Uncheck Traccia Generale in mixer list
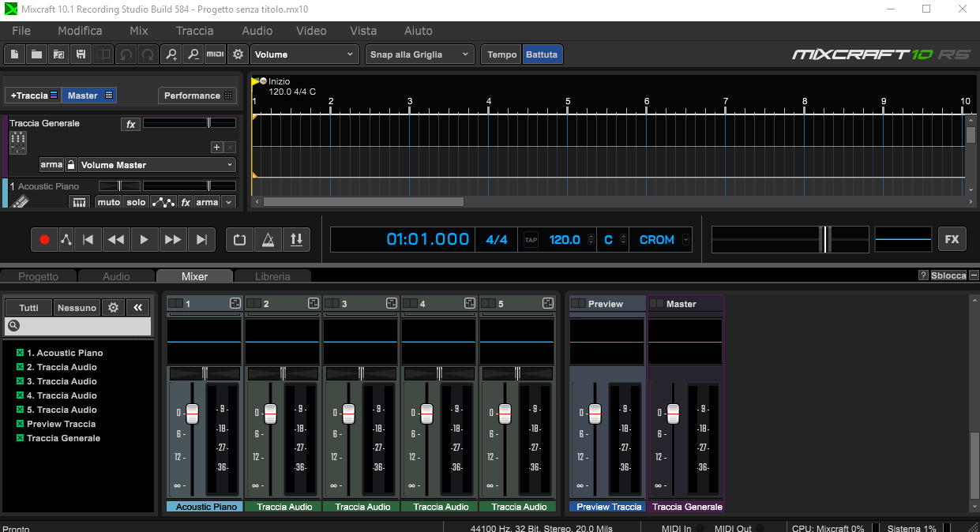The height and width of the screenshot is (532, 980). (x=21, y=438)
